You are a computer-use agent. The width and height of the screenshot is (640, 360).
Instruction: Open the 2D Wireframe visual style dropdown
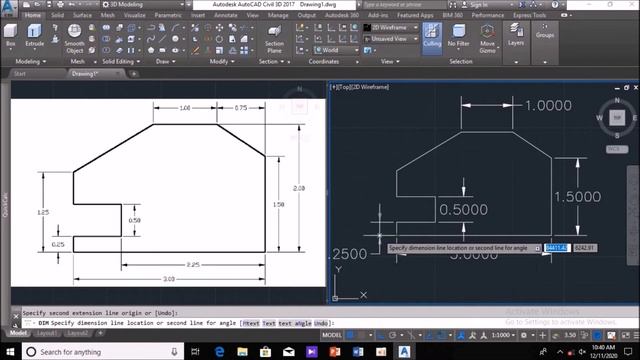[391, 27]
